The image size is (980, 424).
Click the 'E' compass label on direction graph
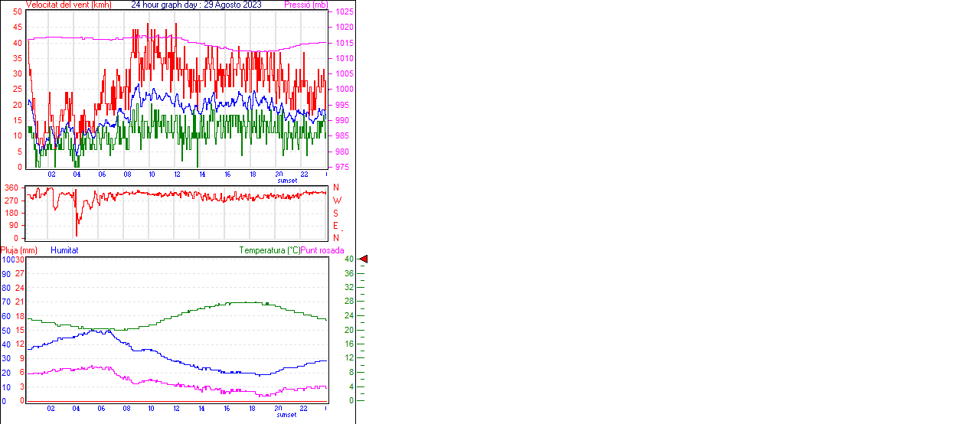pyautogui.click(x=335, y=226)
